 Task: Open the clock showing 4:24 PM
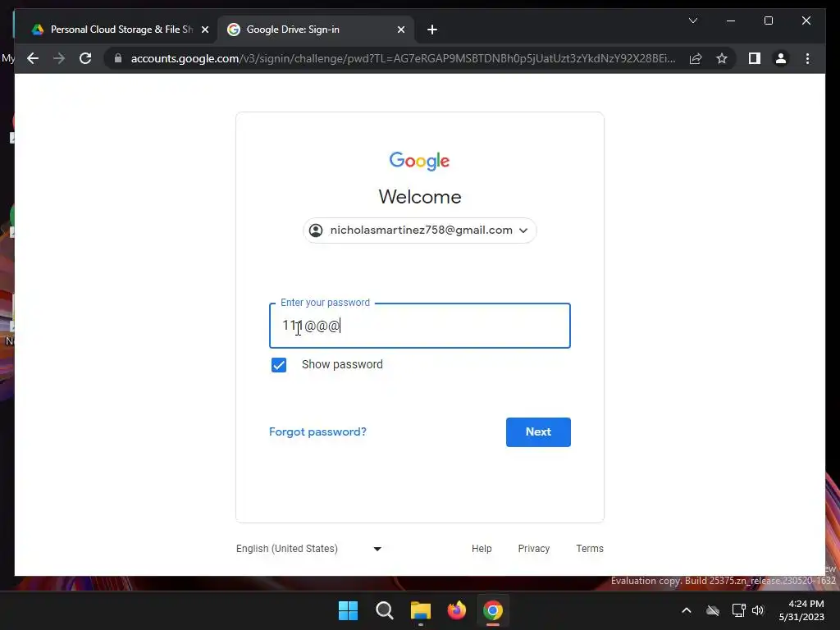[x=801, y=610]
